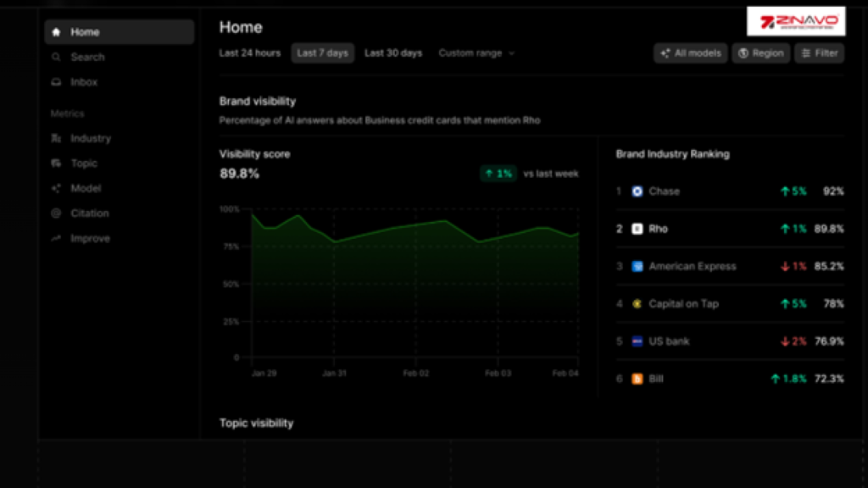868x488 pixels.
Task: Click the American Express logo icon
Action: [637, 266]
